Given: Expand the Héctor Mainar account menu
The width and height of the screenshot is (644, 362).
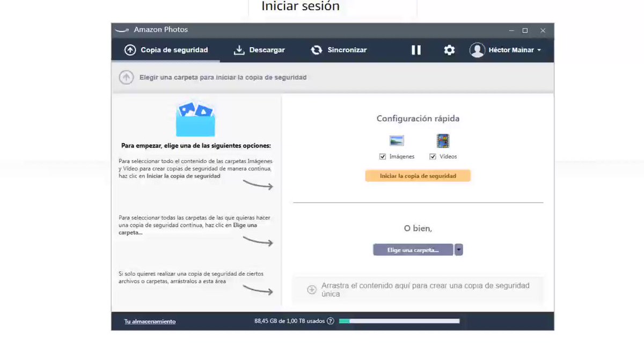Looking at the screenshot, I should 514,50.
